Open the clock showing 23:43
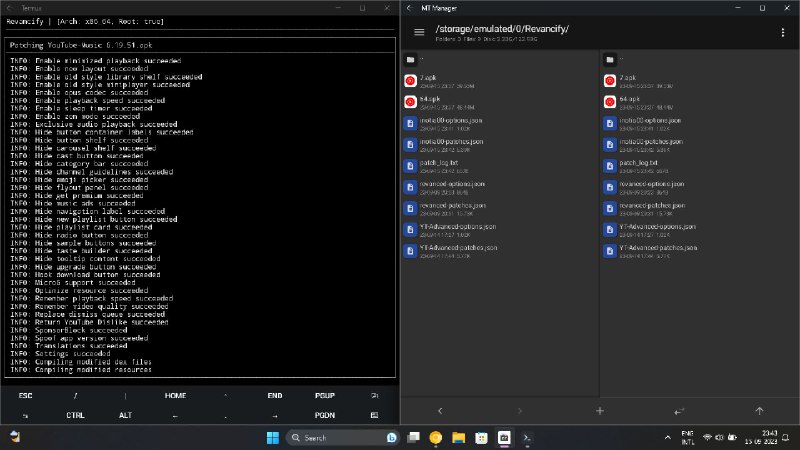Image resolution: width=800 pixels, height=450 pixels. coord(761,438)
